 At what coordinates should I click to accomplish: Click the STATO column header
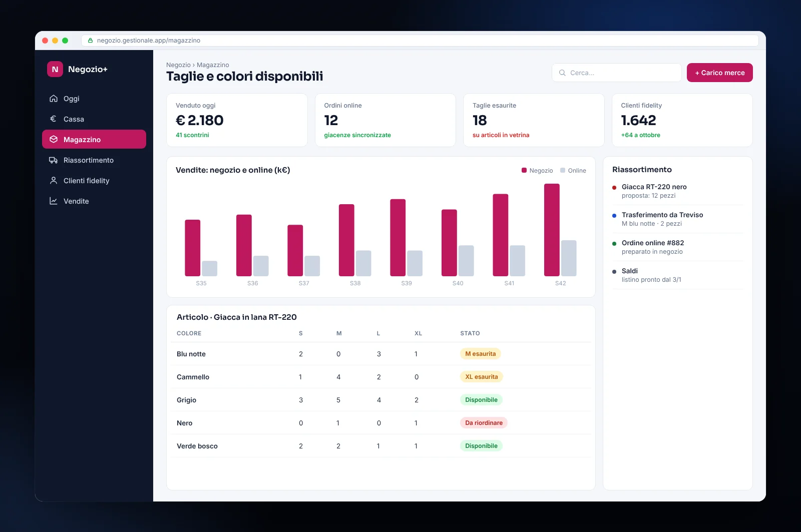[470, 333]
